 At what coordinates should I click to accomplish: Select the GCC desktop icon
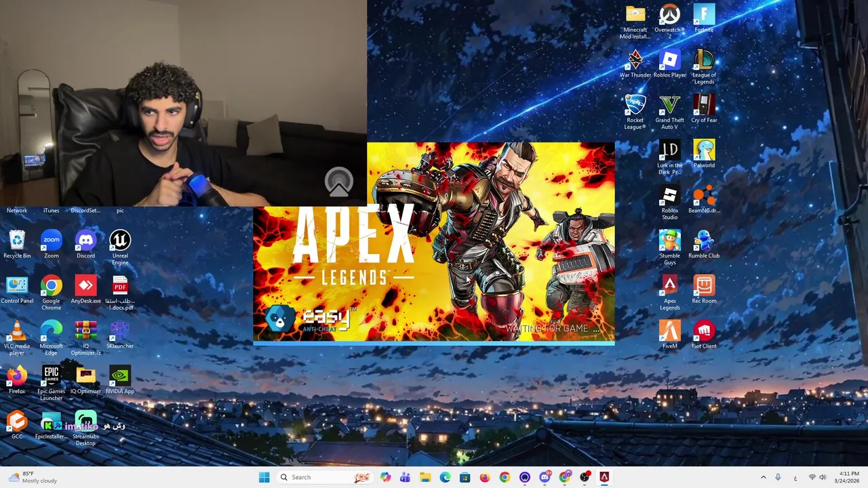point(17,426)
